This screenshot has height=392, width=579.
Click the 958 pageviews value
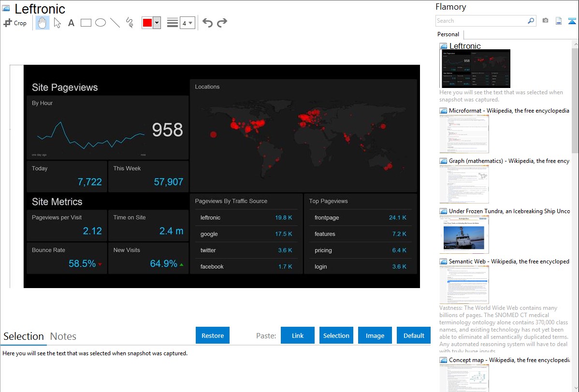(x=167, y=130)
